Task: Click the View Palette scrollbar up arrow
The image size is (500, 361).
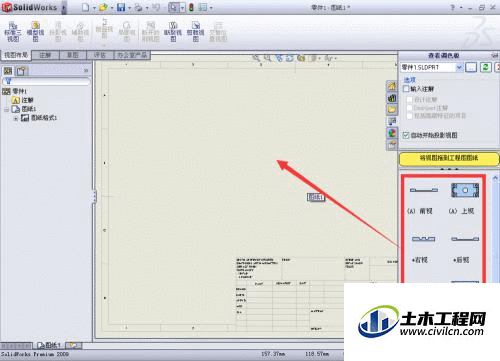Action: coord(495,178)
